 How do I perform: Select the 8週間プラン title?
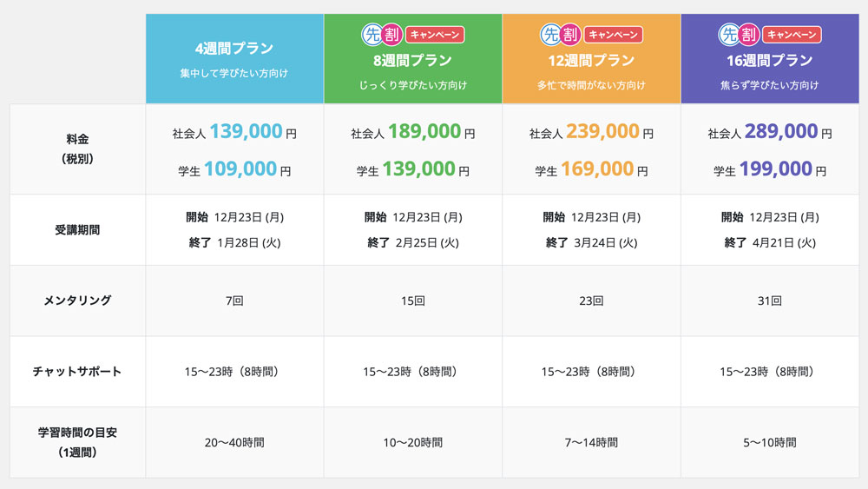pos(412,61)
